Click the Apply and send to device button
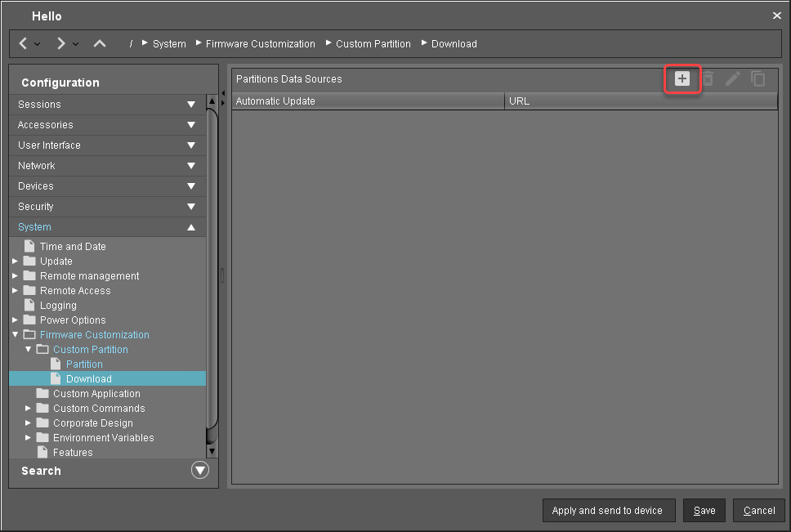The width and height of the screenshot is (791, 532). [x=607, y=511]
